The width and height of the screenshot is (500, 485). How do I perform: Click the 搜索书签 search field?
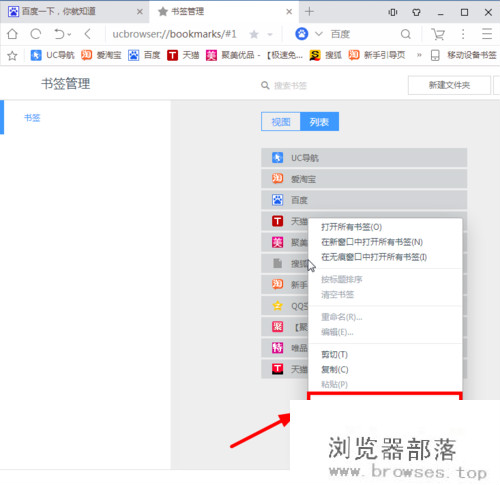[x=290, y=86]
